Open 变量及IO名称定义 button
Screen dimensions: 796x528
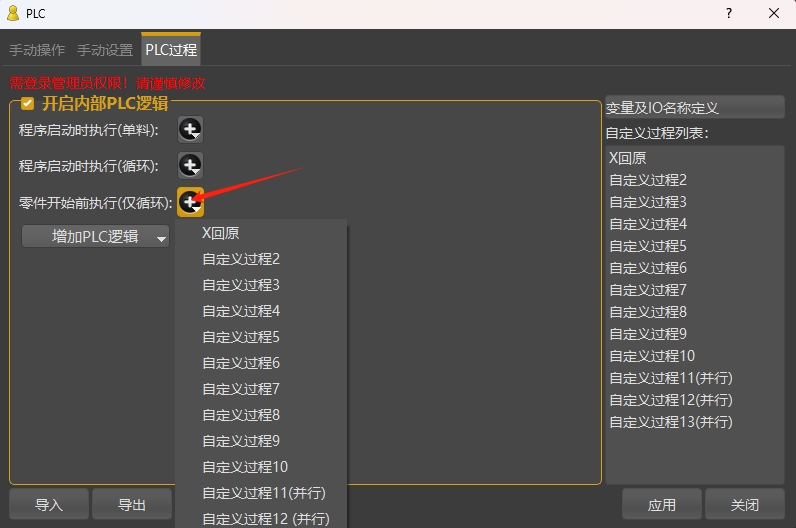click(x=694, y=107)
